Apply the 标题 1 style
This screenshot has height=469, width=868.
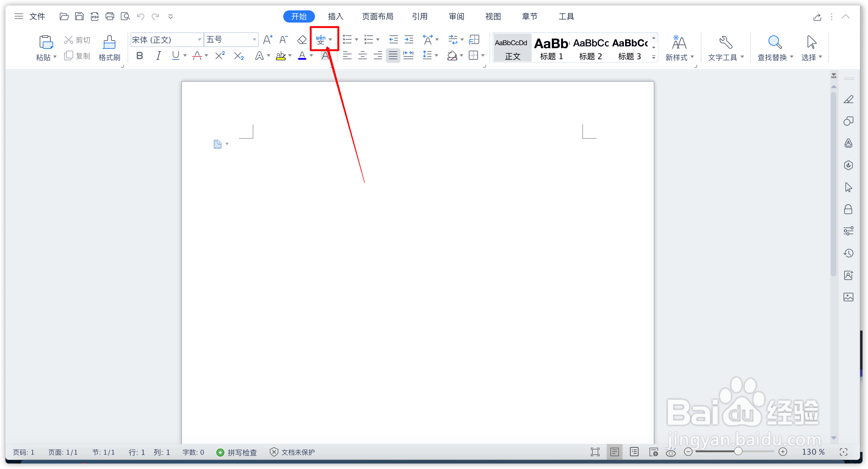coord(551,48)
